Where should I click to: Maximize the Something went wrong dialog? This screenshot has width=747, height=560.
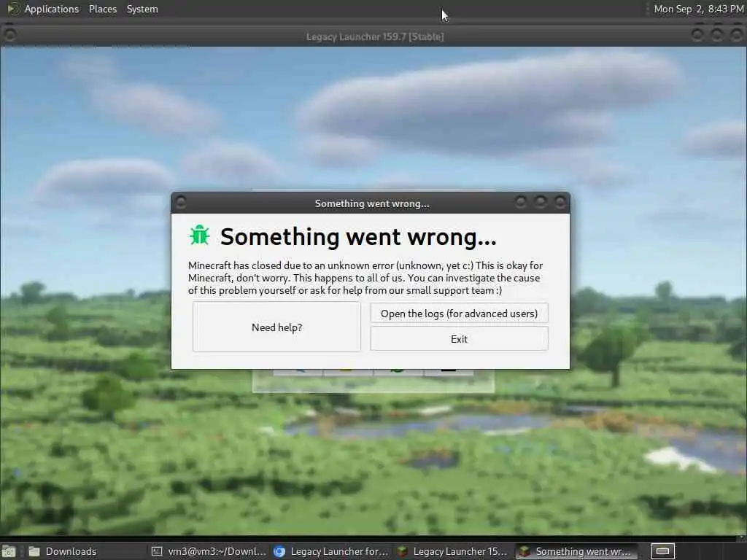[541, 203]
